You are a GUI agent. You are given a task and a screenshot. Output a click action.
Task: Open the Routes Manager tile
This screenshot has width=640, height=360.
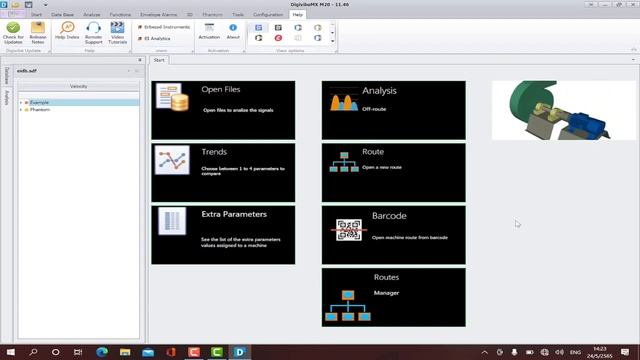pyautogui.click(x=393, y=297)
